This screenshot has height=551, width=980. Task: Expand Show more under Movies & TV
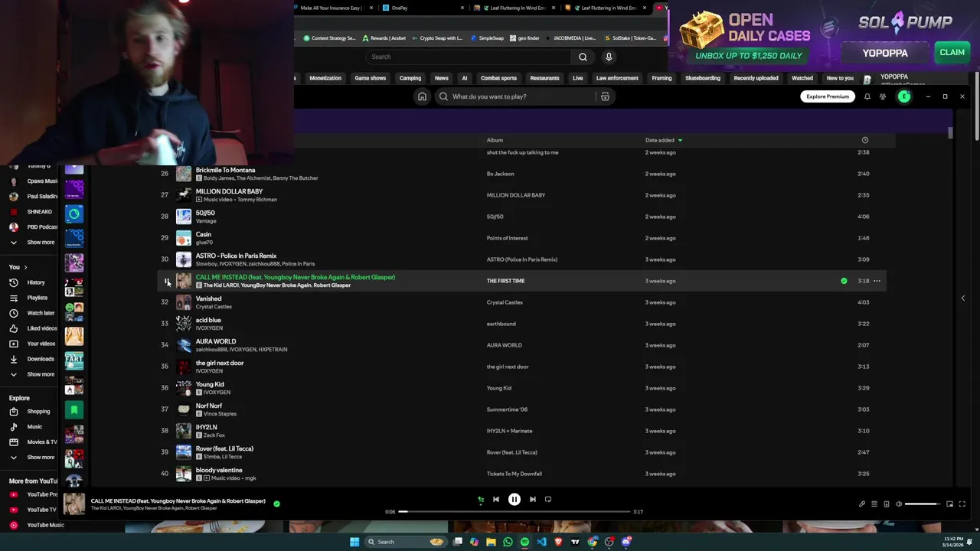(x=32, y=457)
